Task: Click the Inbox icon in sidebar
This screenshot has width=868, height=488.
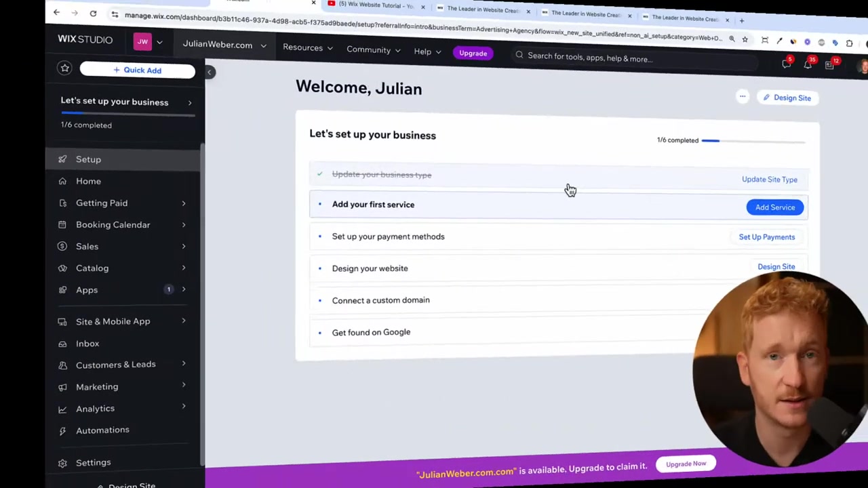Action: pyautogui.click(x=62, y=343)
